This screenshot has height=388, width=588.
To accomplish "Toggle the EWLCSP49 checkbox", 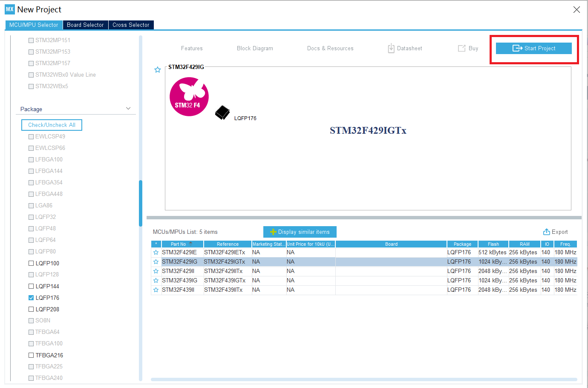I will pos(31,137).
